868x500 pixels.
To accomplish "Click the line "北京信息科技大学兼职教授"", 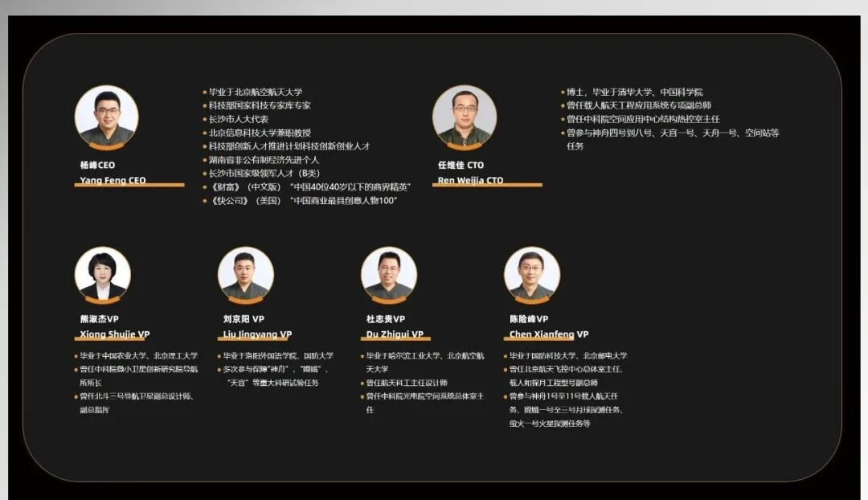I will coord(260,133).
